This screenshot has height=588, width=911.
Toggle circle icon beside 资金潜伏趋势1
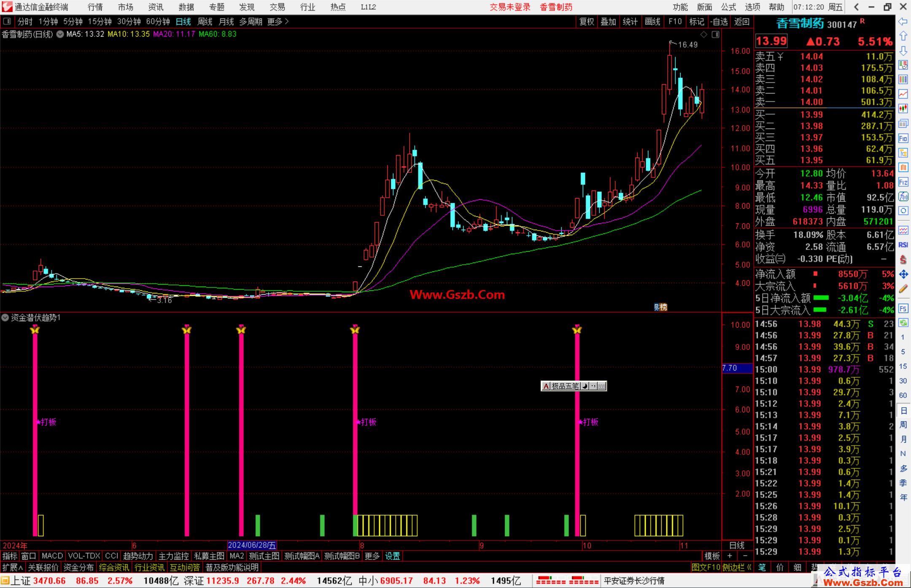[x=5, y=317]
